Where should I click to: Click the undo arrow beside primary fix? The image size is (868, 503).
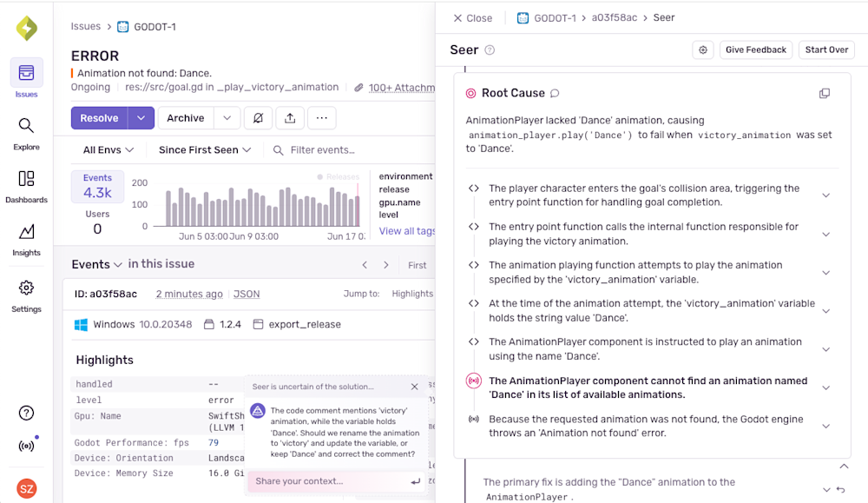pos(841,490)
